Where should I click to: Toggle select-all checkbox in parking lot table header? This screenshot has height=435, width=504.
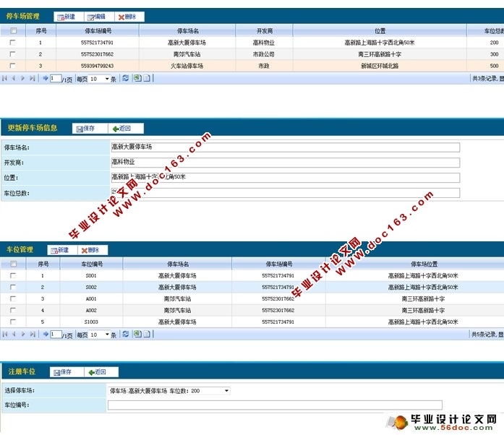[x=14, y=31]
